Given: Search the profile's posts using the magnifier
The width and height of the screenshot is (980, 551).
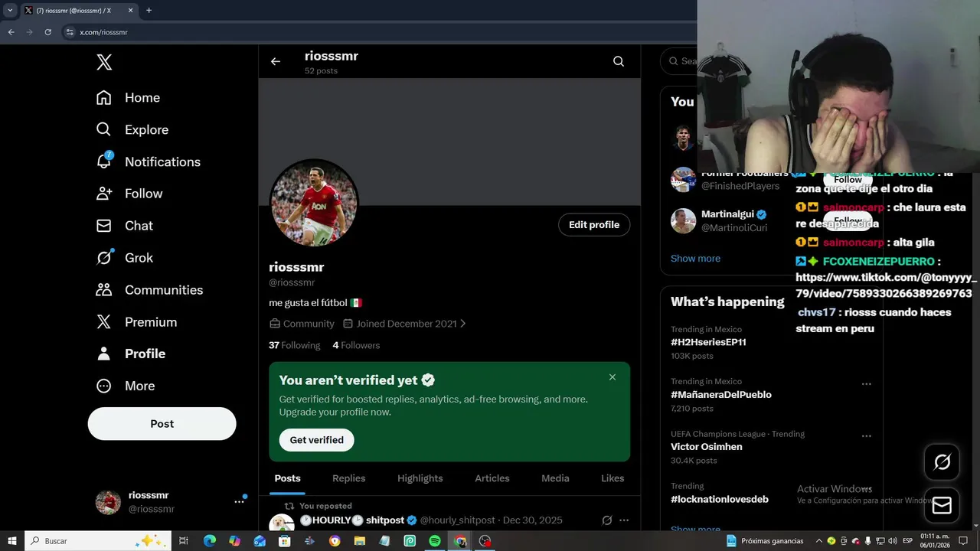Looking at the screenshot, I should pyautogui.click(x=619, y=61).
